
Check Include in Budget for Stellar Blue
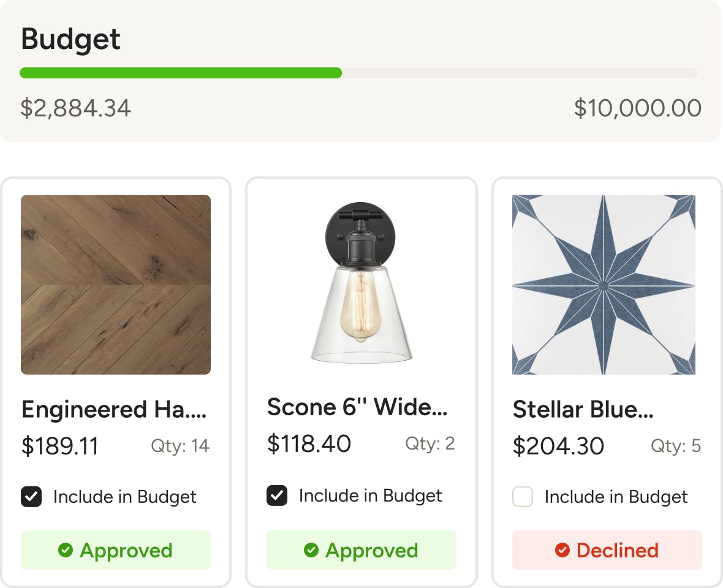point(523,497)
